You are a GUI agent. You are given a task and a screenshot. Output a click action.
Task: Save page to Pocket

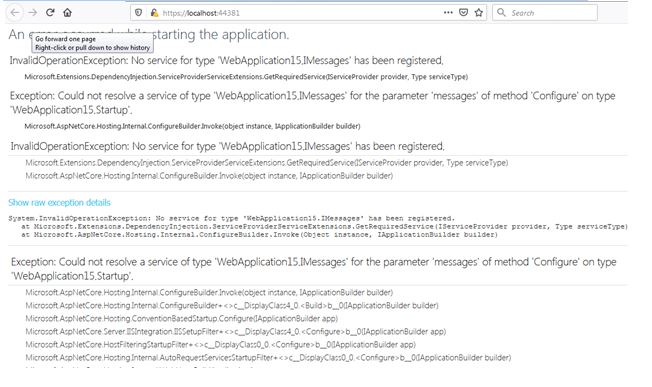pos(463,12)
